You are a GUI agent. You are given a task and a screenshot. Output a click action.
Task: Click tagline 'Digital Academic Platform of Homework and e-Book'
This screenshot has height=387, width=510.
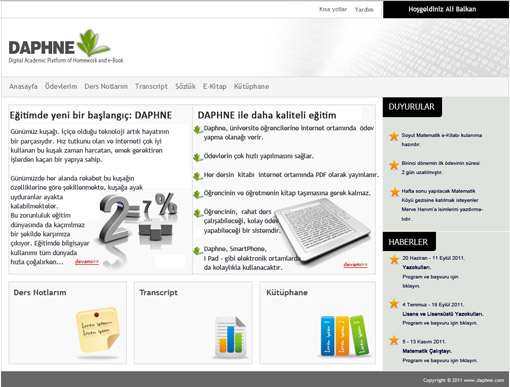(x=66, y=60)
